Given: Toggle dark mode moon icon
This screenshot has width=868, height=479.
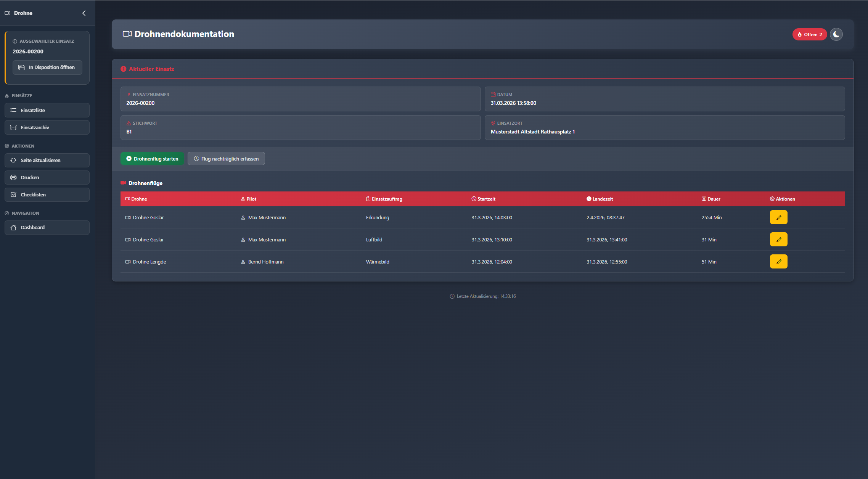Looking at the screenshot, I should [836, 34].
